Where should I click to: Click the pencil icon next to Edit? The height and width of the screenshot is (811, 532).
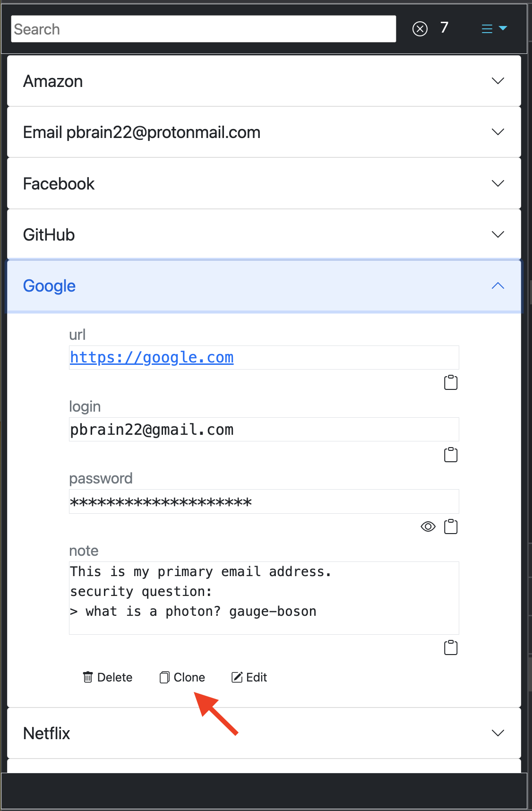coord(237,677)
